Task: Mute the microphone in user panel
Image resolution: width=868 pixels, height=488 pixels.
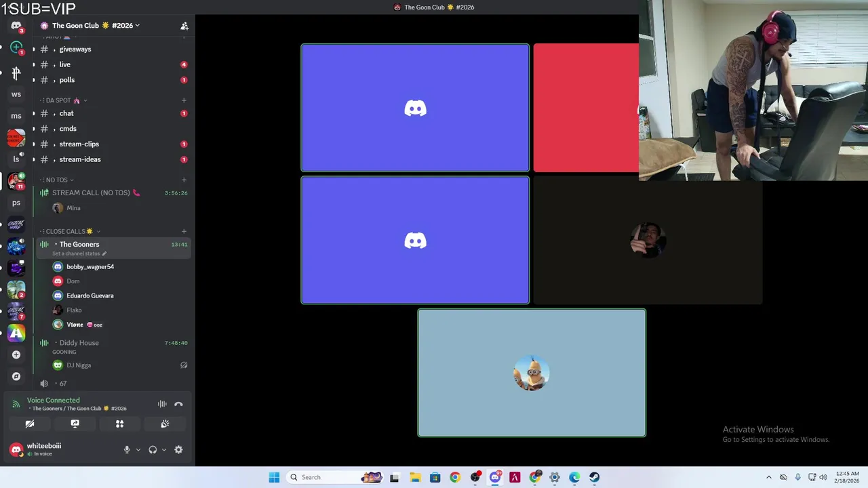Action: click(x=126, y=449)
